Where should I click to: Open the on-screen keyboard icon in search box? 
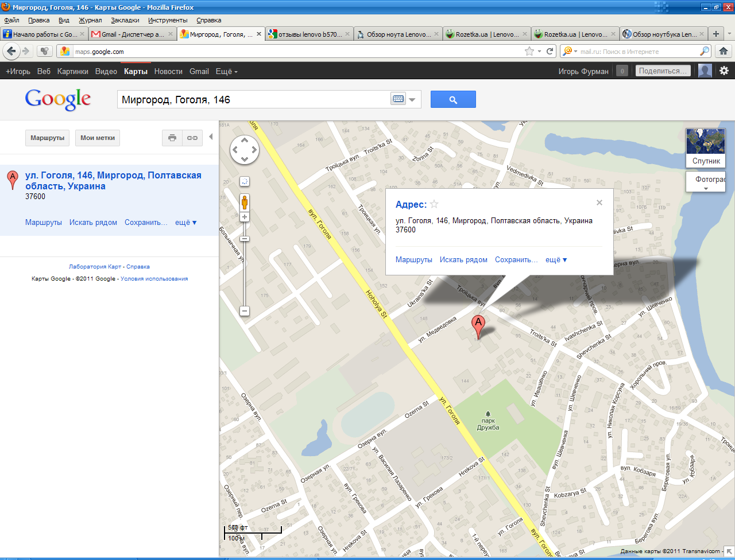click(399, 99)
